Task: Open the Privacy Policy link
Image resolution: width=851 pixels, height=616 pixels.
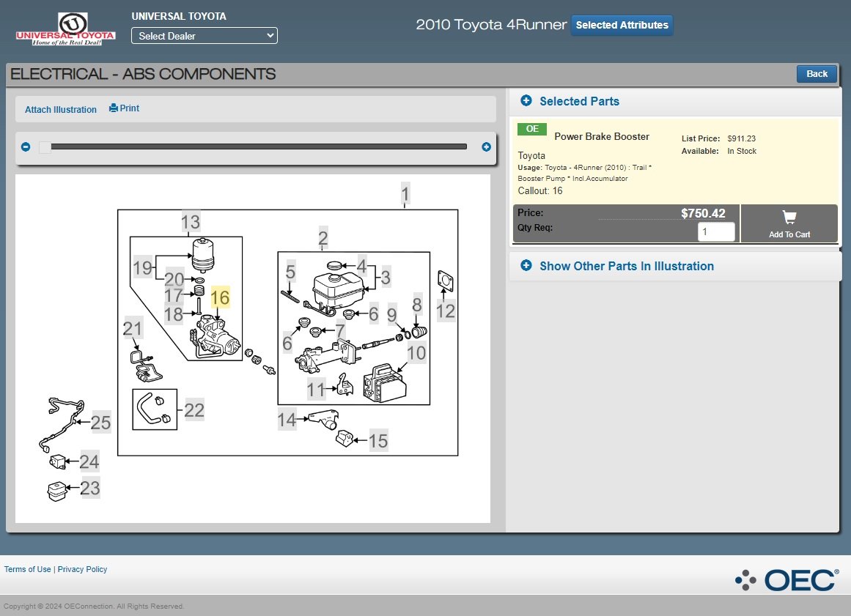Action: 83,569
